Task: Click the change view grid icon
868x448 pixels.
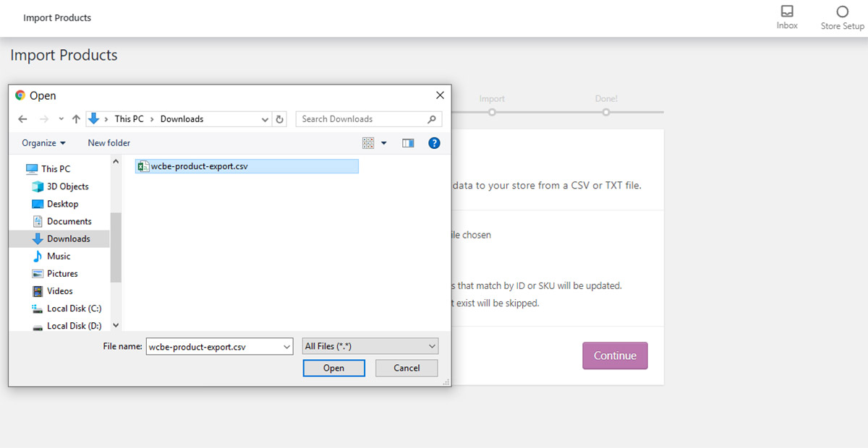Action: (368, 143)
